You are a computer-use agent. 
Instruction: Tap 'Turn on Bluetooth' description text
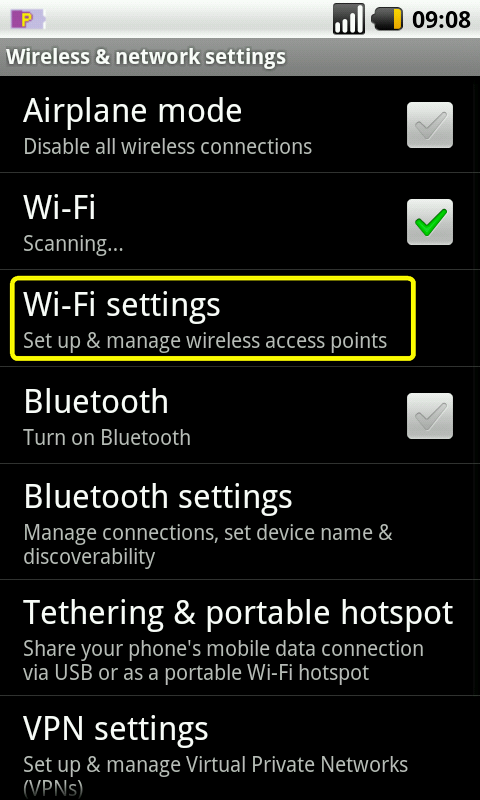tap(107, 437)
